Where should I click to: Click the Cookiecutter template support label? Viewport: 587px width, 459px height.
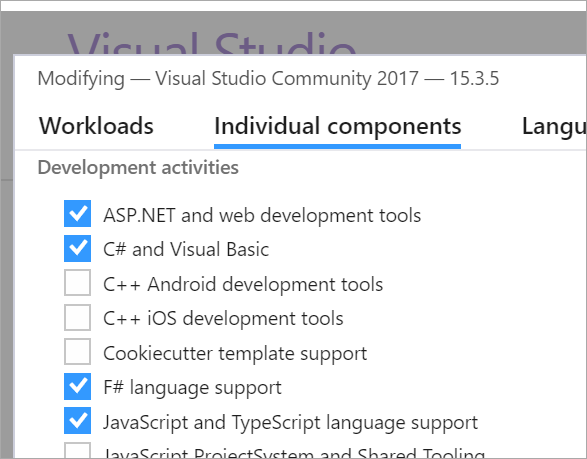[x=235, y=354]
